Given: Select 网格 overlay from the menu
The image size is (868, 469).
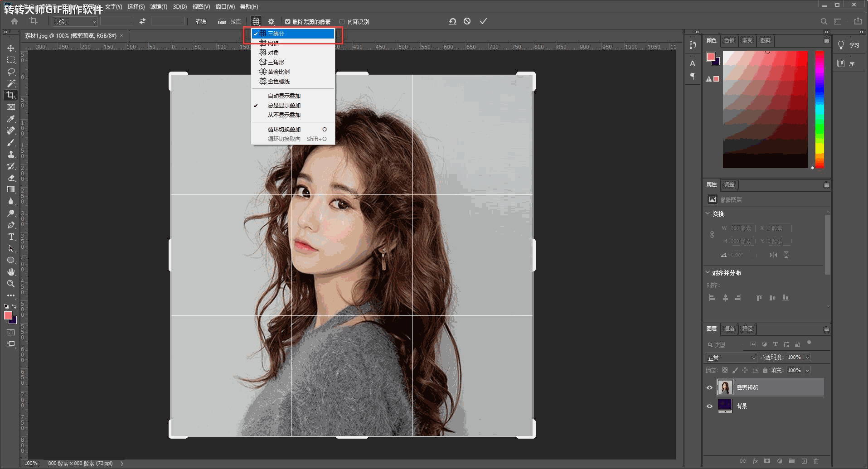Looking at the screenshot, I should [293, 43].
